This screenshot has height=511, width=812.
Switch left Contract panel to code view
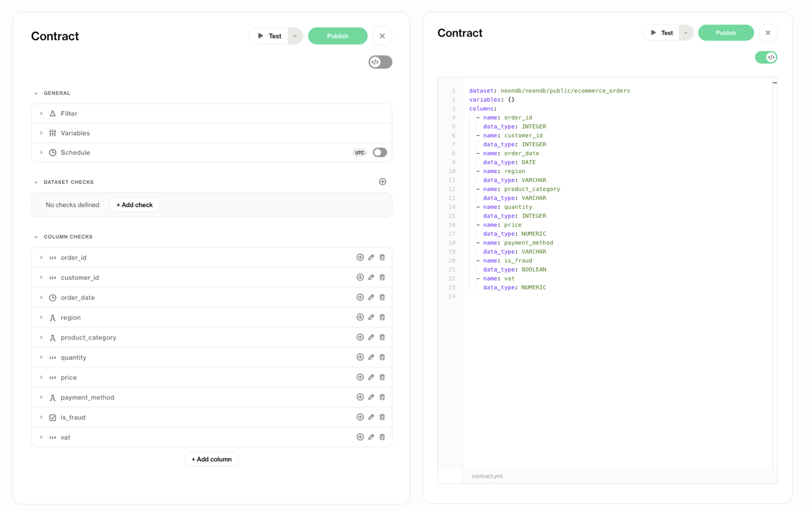tap(380, 62)
